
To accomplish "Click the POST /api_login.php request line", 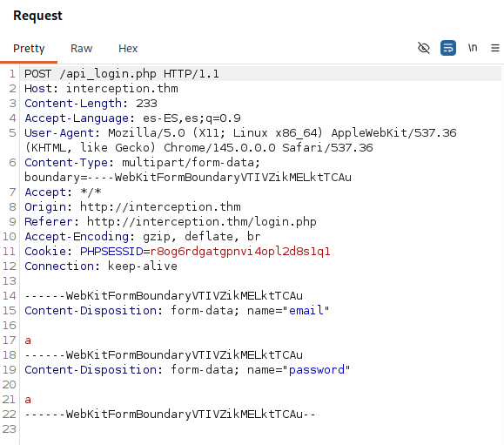I will (x=122, y=74).
